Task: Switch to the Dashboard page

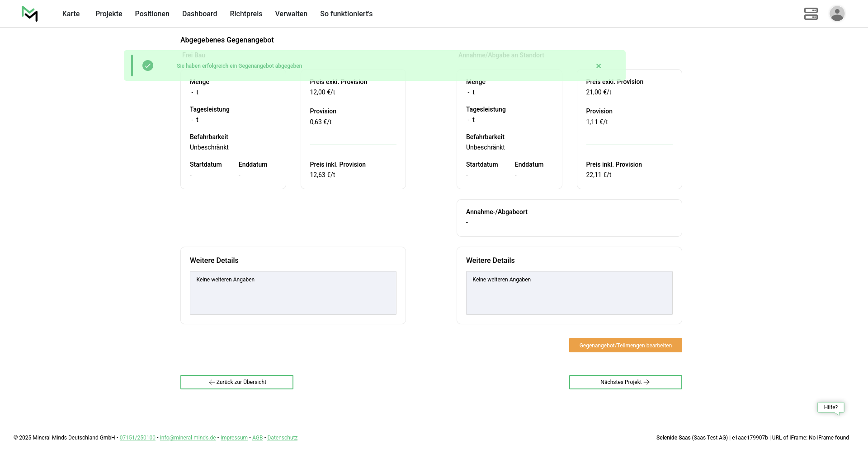Action: (199, 14)
